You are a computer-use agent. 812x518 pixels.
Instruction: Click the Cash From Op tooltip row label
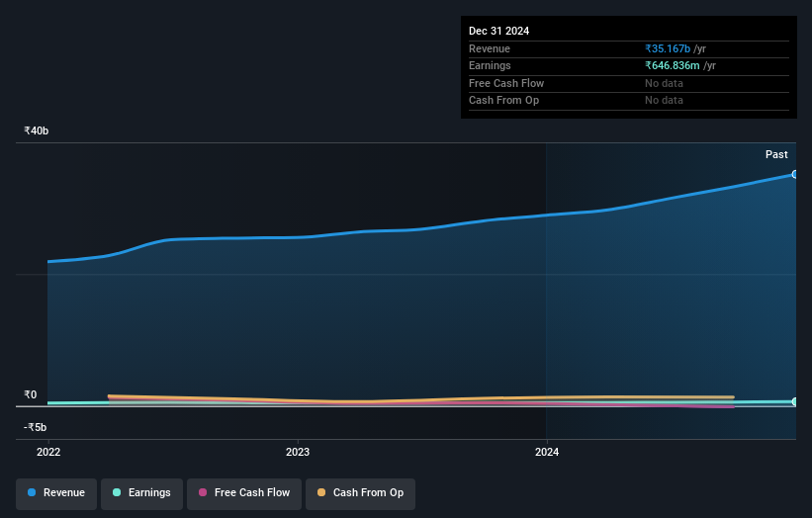(503, 101)
